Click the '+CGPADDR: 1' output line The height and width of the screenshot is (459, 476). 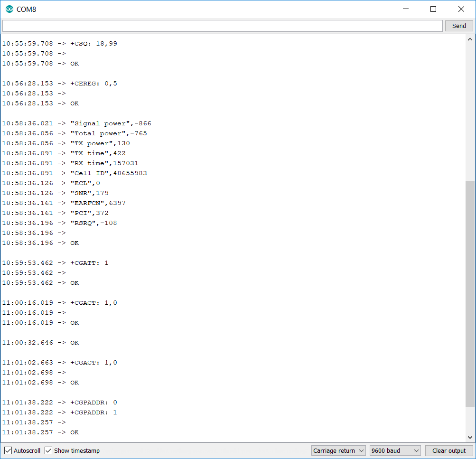(59, 412)
